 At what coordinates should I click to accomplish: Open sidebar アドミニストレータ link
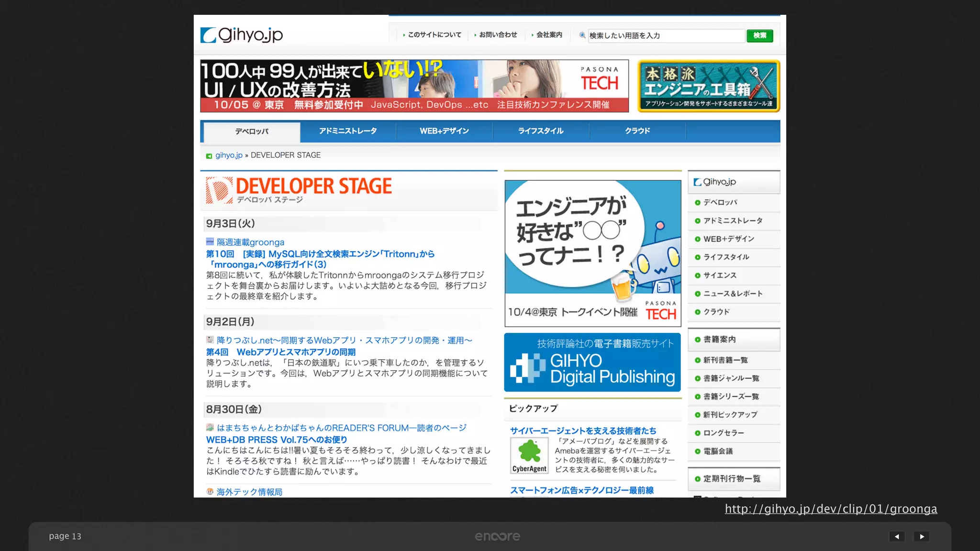[x=733, y=221]
